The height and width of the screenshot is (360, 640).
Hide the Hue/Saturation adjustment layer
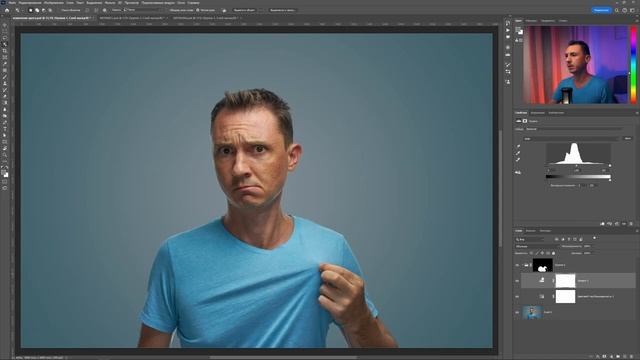coord(517,296)
